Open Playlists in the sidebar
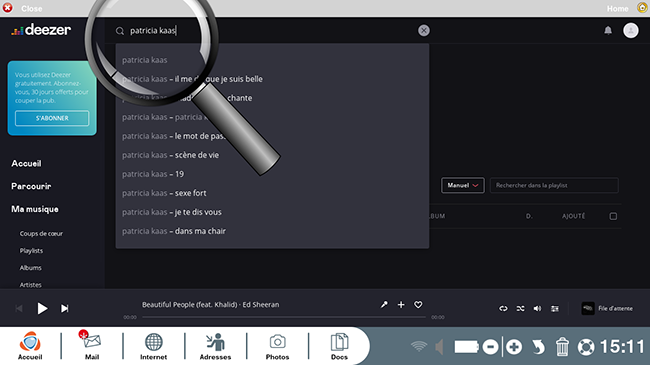This screenshot has height=365, width=650. coord(31,251)
